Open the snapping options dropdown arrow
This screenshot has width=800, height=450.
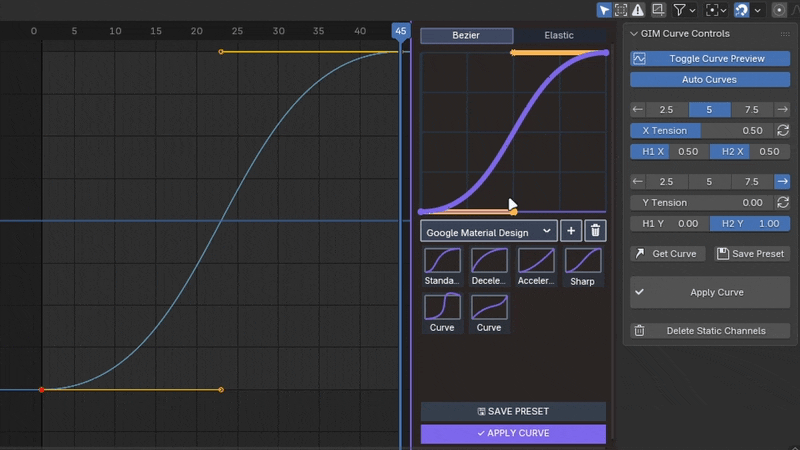coord(758,10)
